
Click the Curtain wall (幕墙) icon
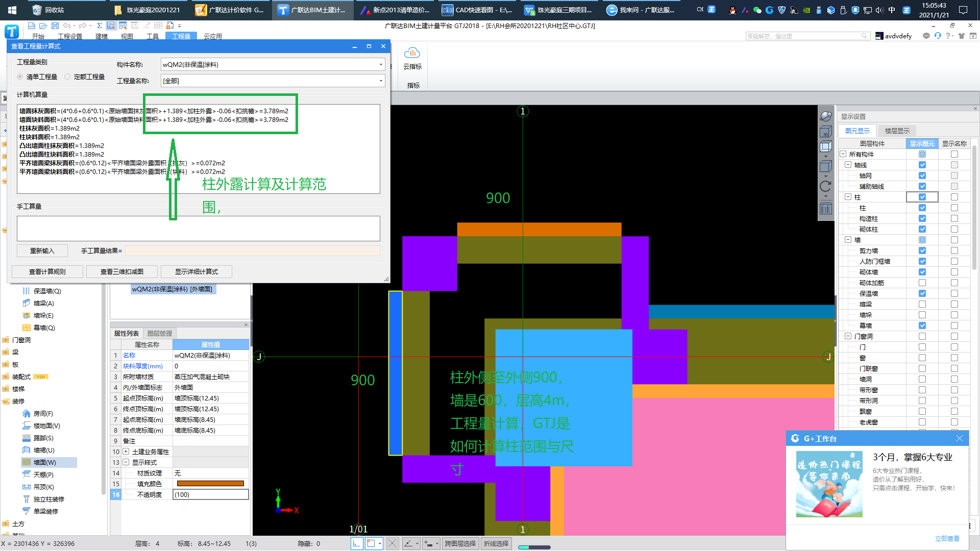click(27, 328)
